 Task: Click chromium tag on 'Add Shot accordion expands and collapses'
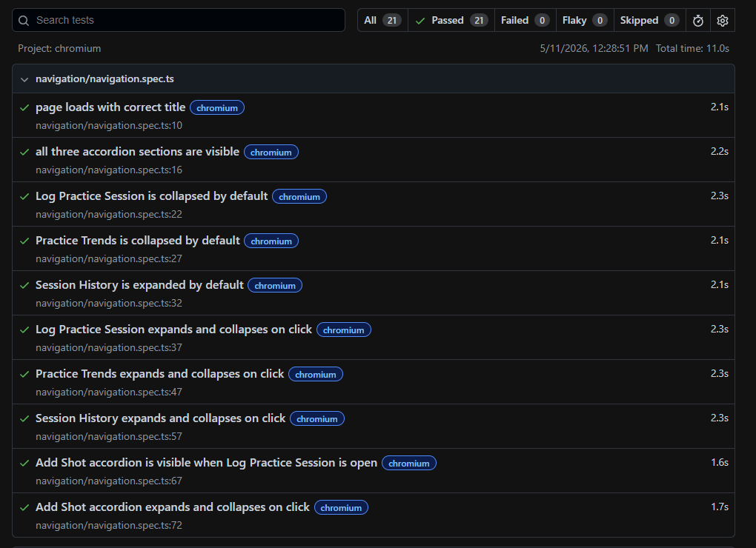pos(341,507)
